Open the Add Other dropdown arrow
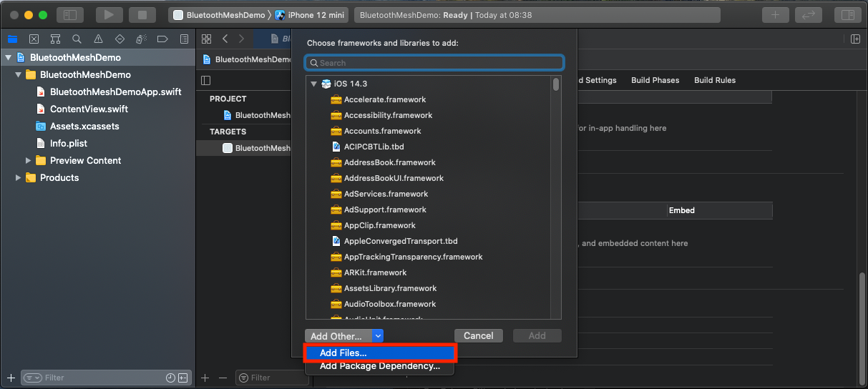 (x=378, y=336)
